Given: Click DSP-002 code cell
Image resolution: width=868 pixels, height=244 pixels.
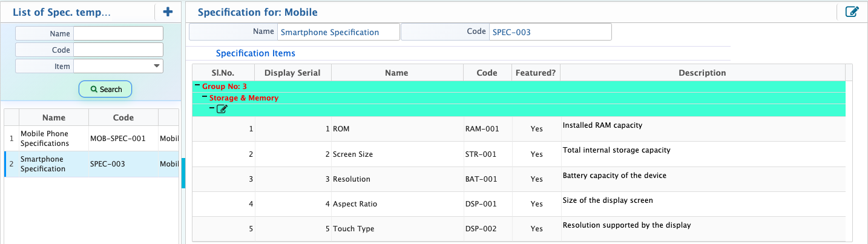Looking at the screenshot, I should (x=481, y=229).
